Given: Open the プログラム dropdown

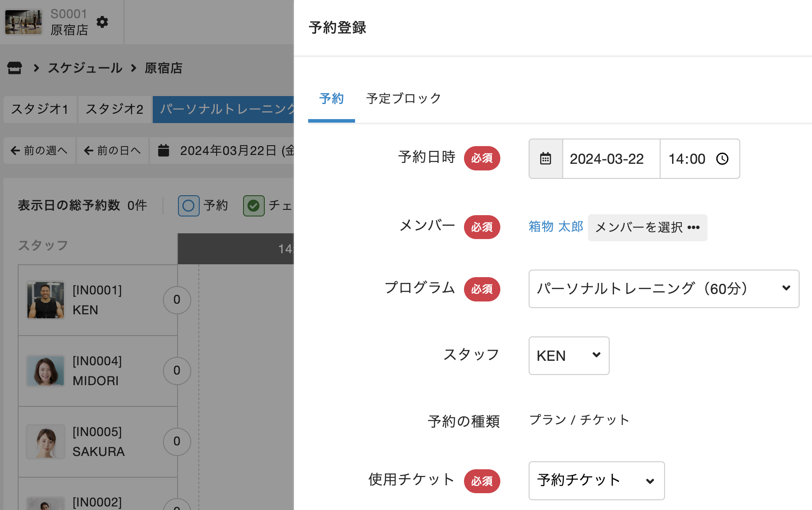Looking at the screenshot, I should [x=663, y=289].
